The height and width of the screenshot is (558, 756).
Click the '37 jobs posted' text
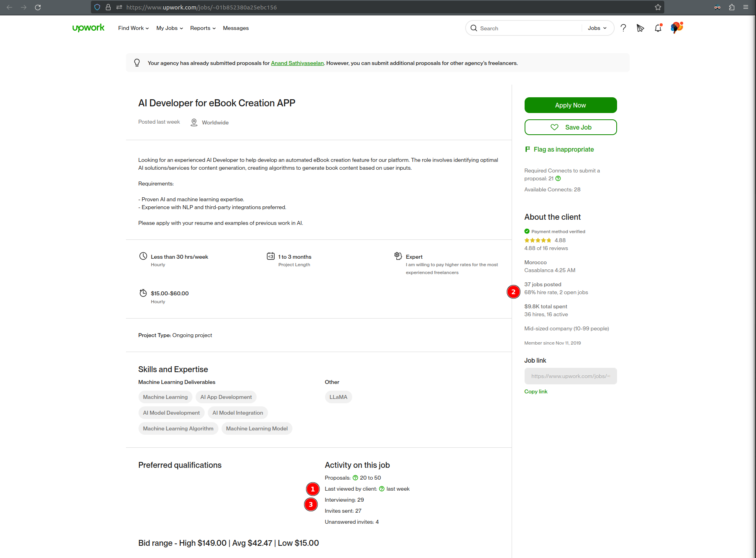pos(543,284)
